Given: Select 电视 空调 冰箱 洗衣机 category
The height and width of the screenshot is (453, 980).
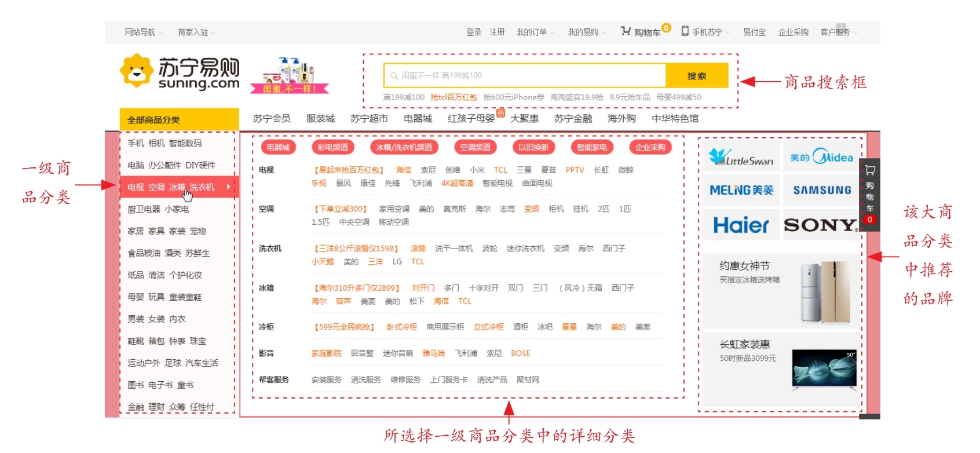Looking at the screenshot, I should click(x=171, y=187).
